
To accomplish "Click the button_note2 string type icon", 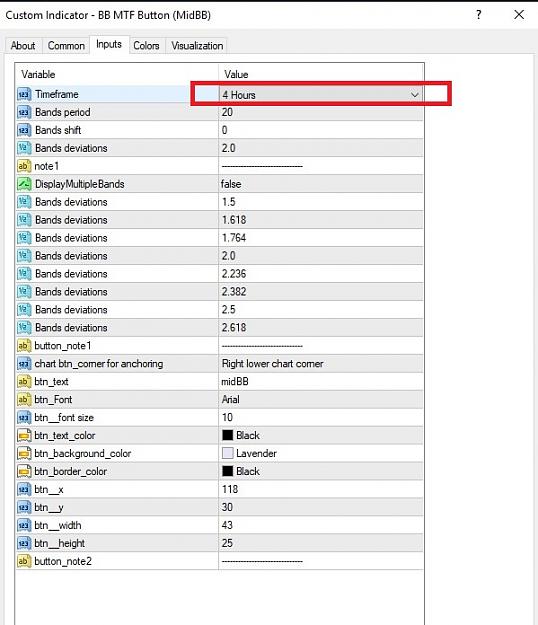I will (24, 561).
